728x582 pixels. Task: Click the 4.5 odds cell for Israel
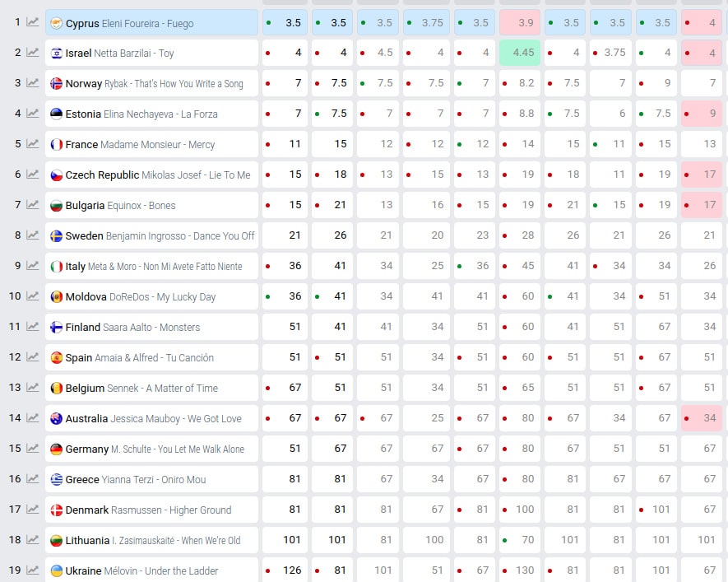point(378,53)
